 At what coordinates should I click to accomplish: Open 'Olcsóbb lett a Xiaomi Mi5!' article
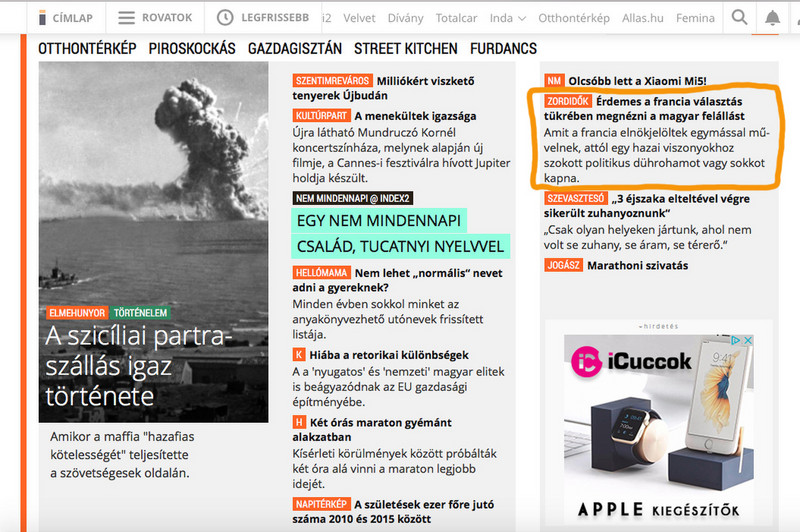(637, 81)
